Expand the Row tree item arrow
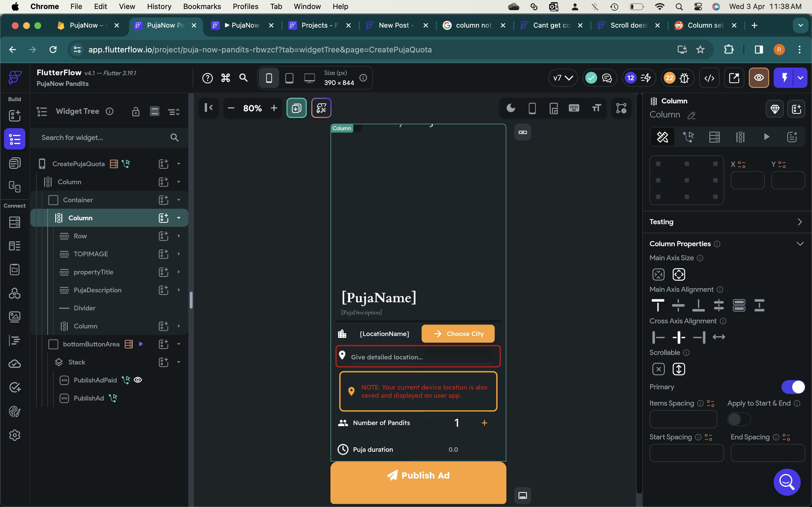 (x=178, y=236)
